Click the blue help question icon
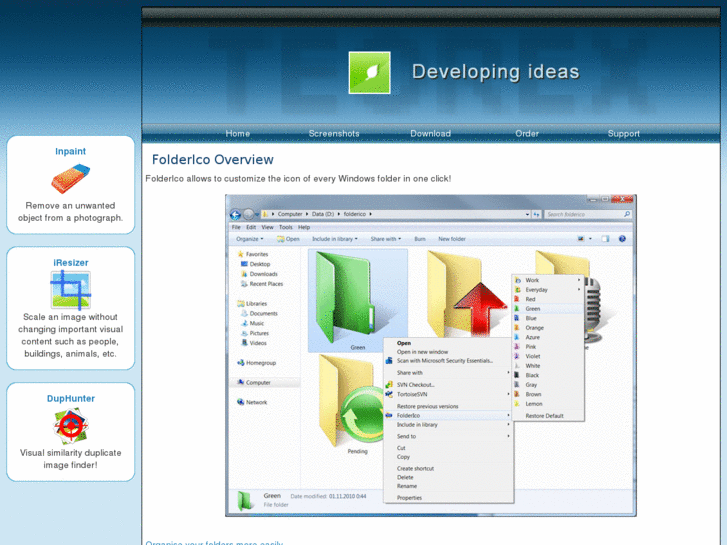 coord(622,239)
